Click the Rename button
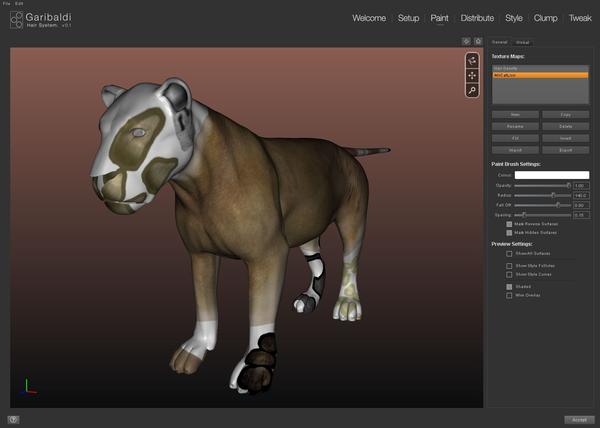 (x=515, y=126)
